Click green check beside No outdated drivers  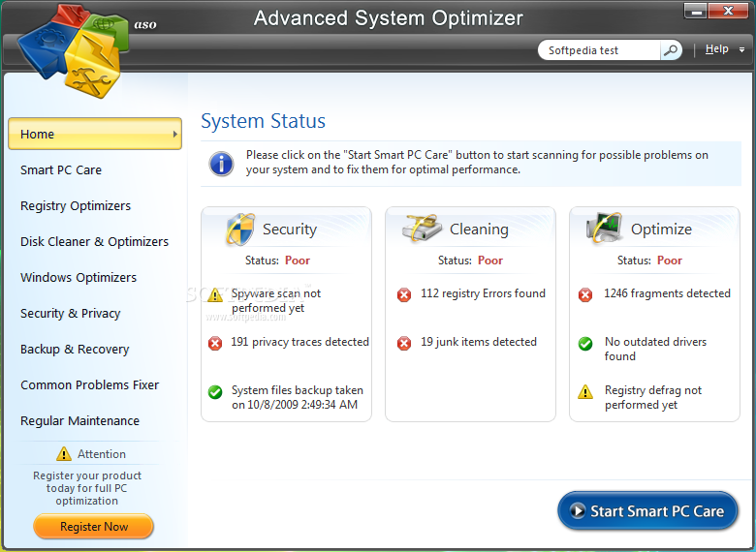[x=585, y=344]
